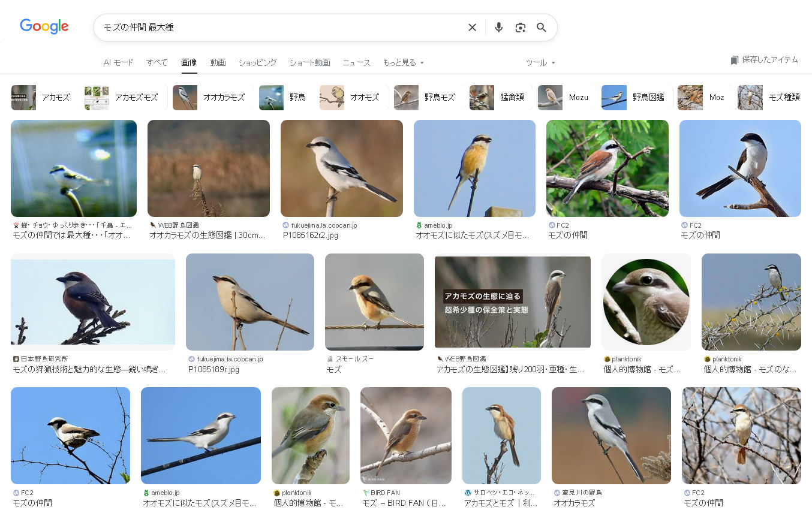Open Google Lens image search

tap(520, 28)
